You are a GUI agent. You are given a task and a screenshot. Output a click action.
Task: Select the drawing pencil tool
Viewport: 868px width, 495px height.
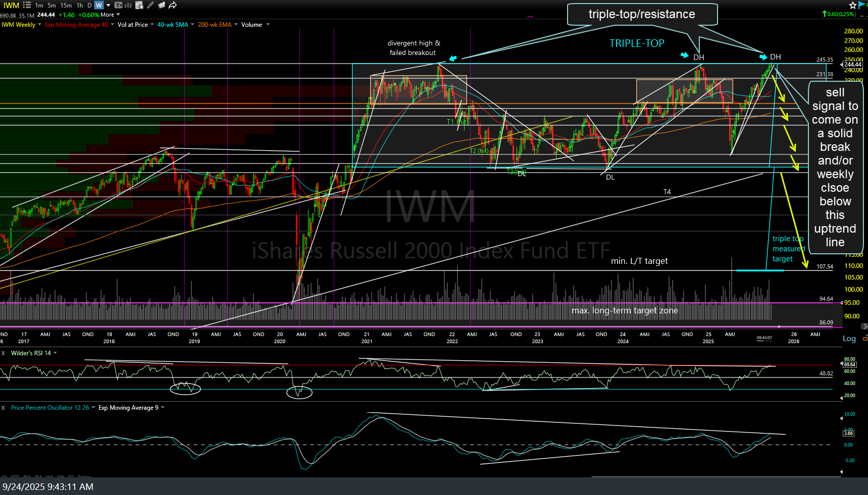150,5
